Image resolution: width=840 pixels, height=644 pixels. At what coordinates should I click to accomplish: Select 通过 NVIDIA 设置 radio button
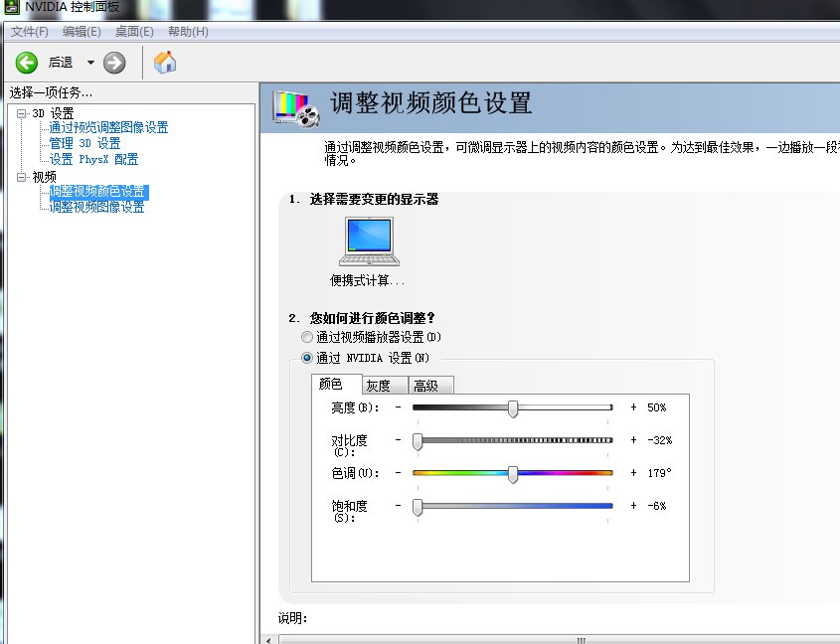307,358
